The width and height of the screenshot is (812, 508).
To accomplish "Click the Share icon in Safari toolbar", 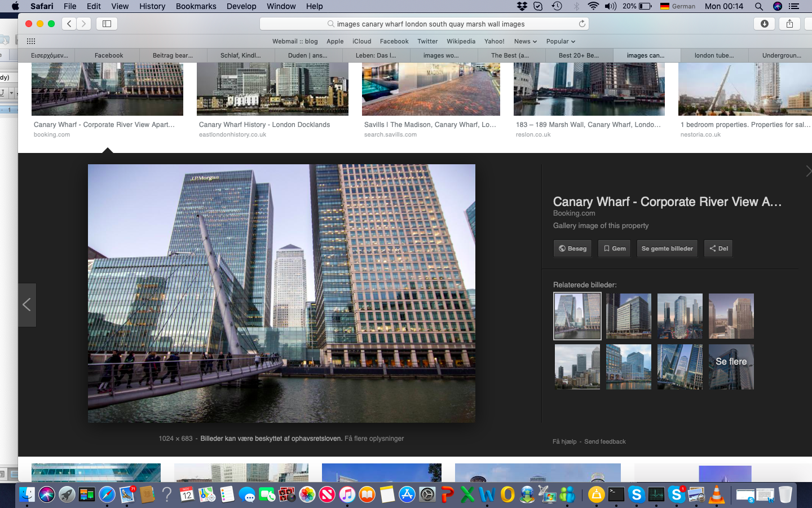I will click(789, 24).
